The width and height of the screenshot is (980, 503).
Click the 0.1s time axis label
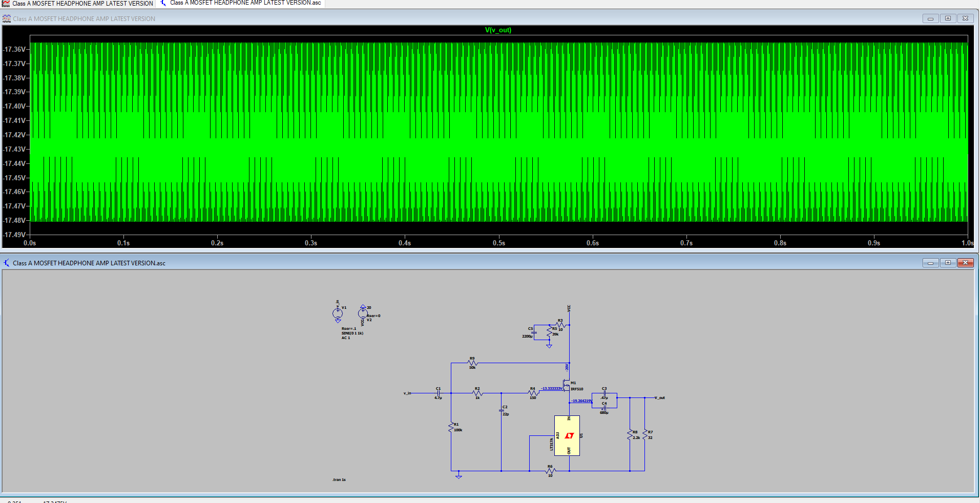tap(123, 243)
